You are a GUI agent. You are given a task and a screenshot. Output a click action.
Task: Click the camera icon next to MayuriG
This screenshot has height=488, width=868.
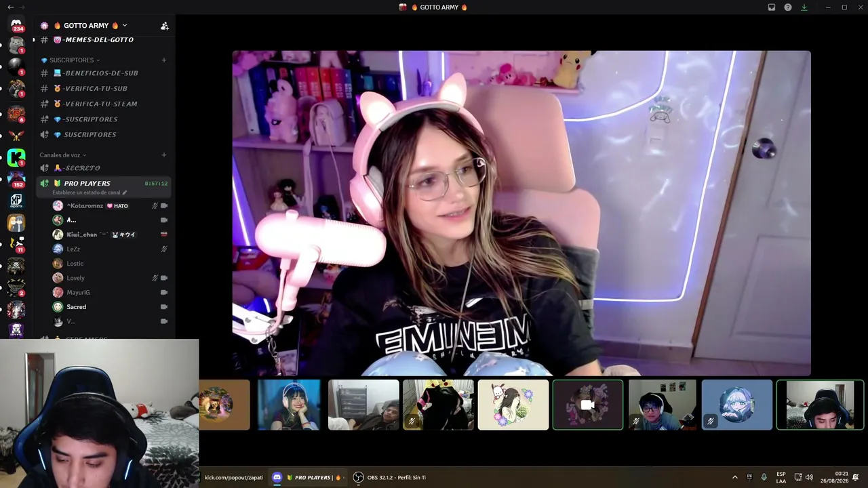163,293
